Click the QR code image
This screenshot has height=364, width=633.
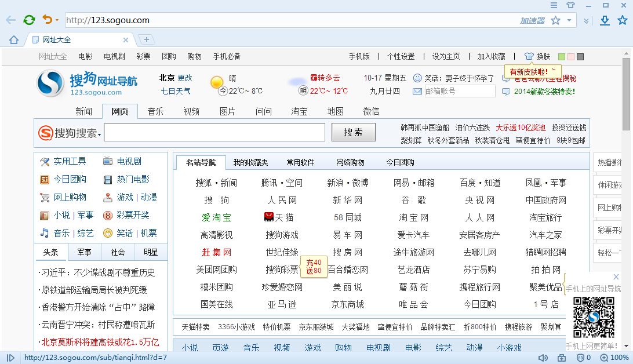[594, 318]
